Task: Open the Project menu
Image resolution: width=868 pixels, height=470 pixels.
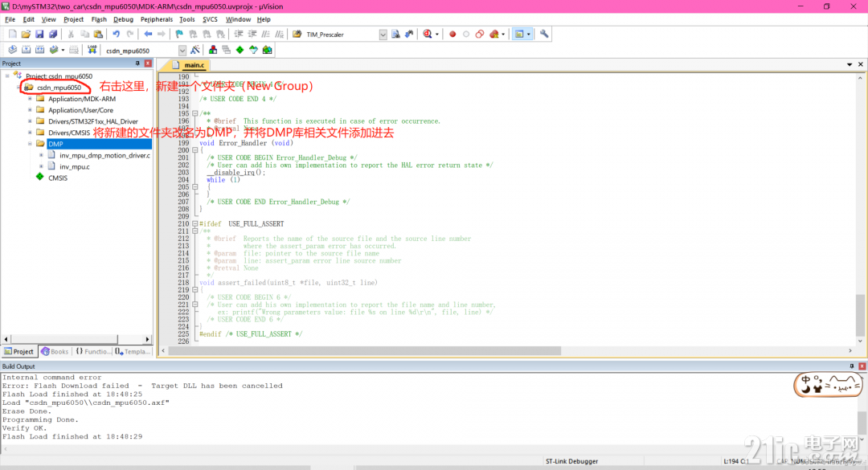Action: tap(73, 19)
